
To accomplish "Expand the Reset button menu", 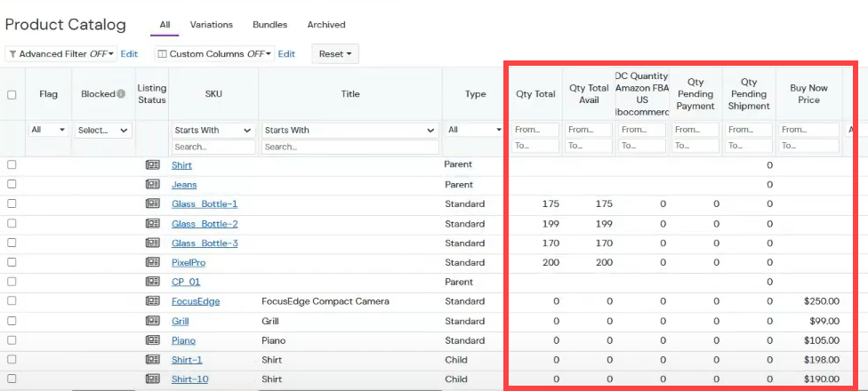I will [x=335, y=54].
